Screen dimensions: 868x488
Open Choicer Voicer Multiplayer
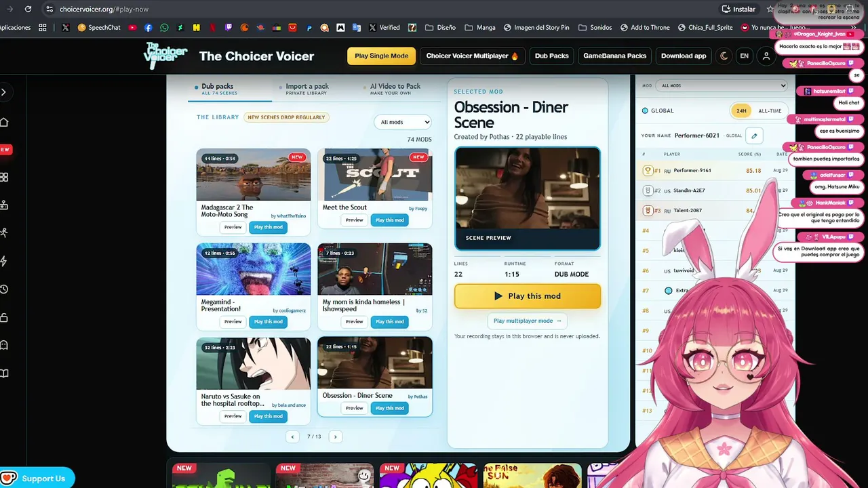(x=472, y=56)
